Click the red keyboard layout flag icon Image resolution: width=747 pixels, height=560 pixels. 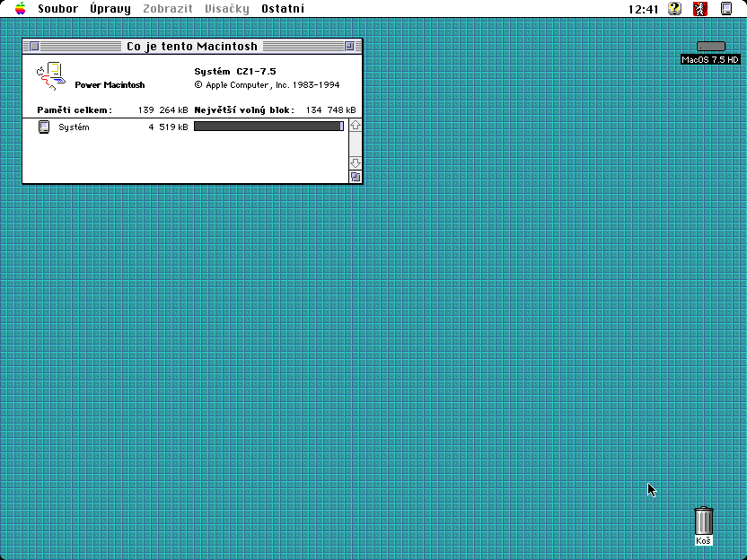700,9
